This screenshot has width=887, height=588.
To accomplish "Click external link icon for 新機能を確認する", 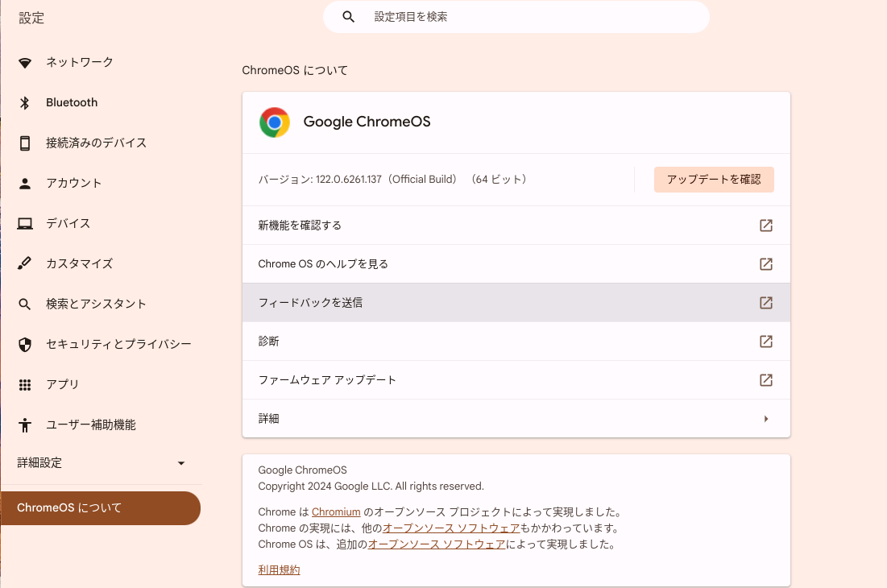I will (x=766, y=226).
